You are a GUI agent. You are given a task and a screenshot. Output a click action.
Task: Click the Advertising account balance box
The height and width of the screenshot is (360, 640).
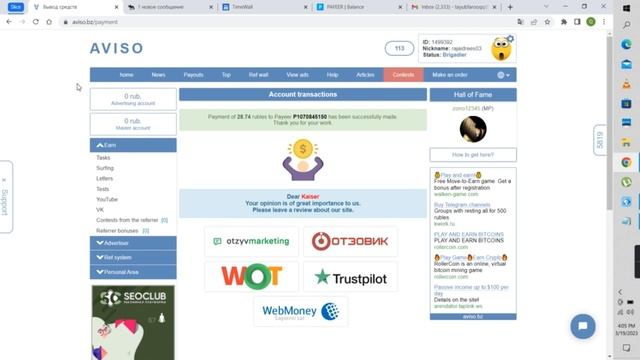(133, 99)
